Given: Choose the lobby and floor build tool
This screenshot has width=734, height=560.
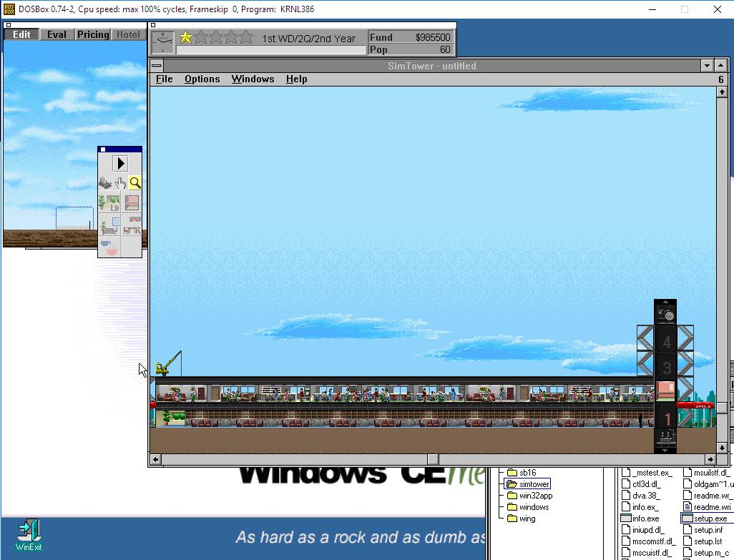Looking at the screenshot, I should tap(109, 203).
